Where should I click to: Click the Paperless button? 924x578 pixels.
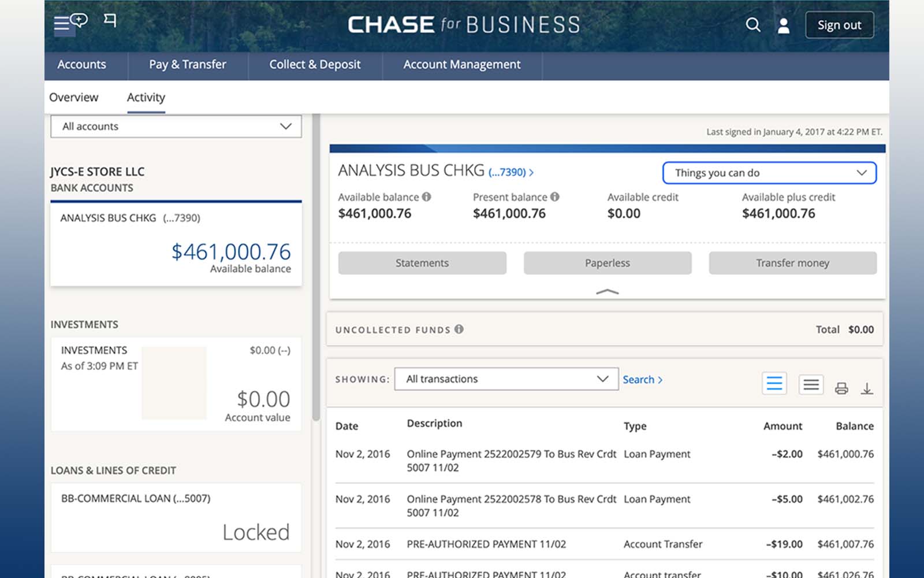click(x=608, y=263)
